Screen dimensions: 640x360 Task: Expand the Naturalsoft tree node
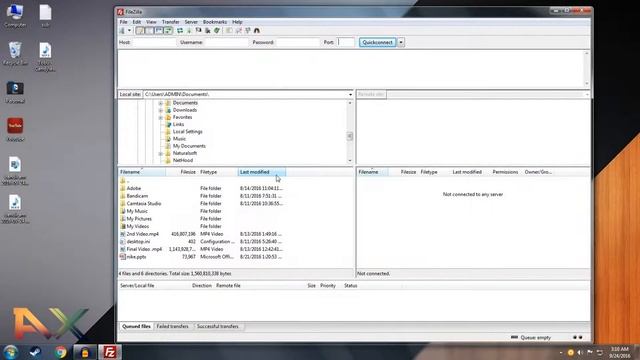(161, 154)
